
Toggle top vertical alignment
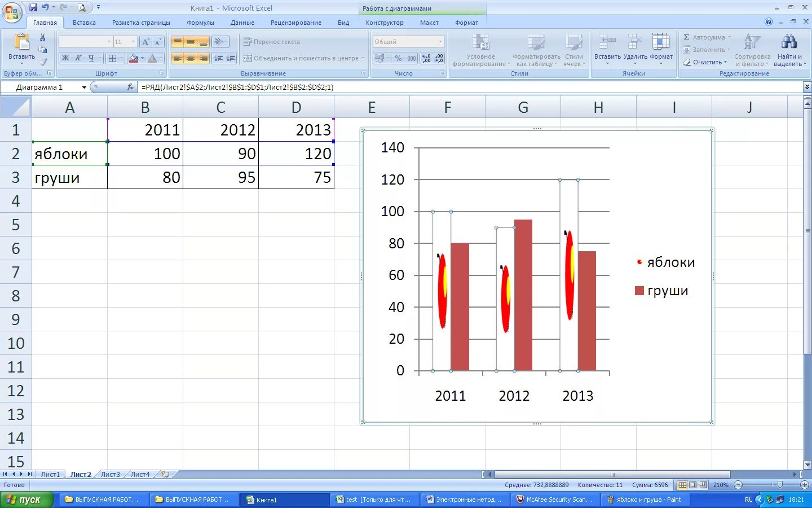[x=178, y=42]
